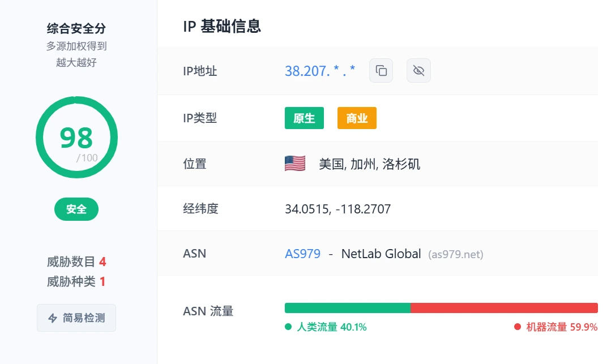This screenshot has height=364, width=611.
Task: Click the NetLab Global provider name
Action: [381, 254]
